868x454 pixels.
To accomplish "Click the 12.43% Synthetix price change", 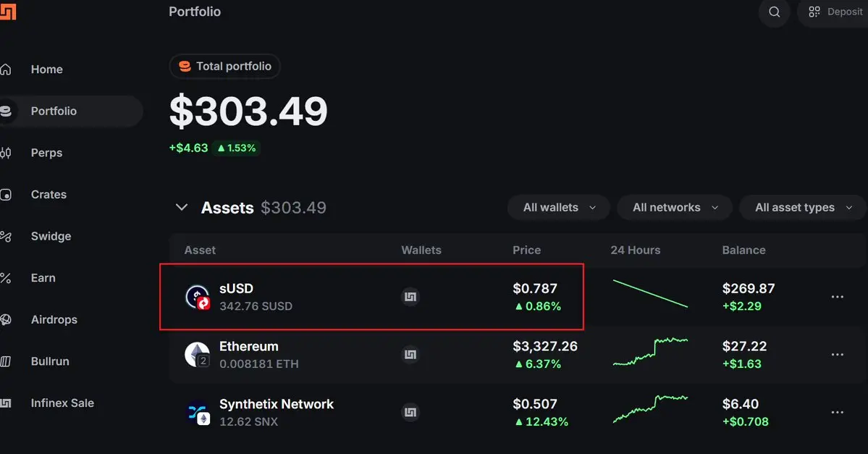I will tap(542, 422).
